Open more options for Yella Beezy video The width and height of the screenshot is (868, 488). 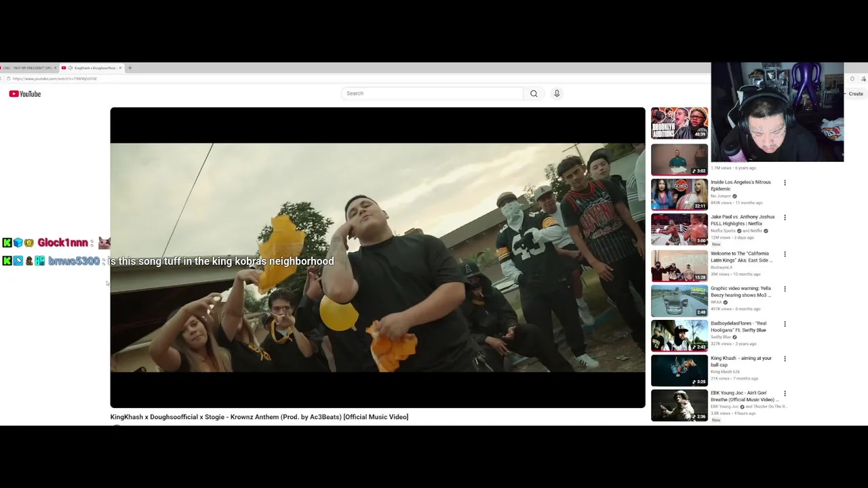(785, 289)
